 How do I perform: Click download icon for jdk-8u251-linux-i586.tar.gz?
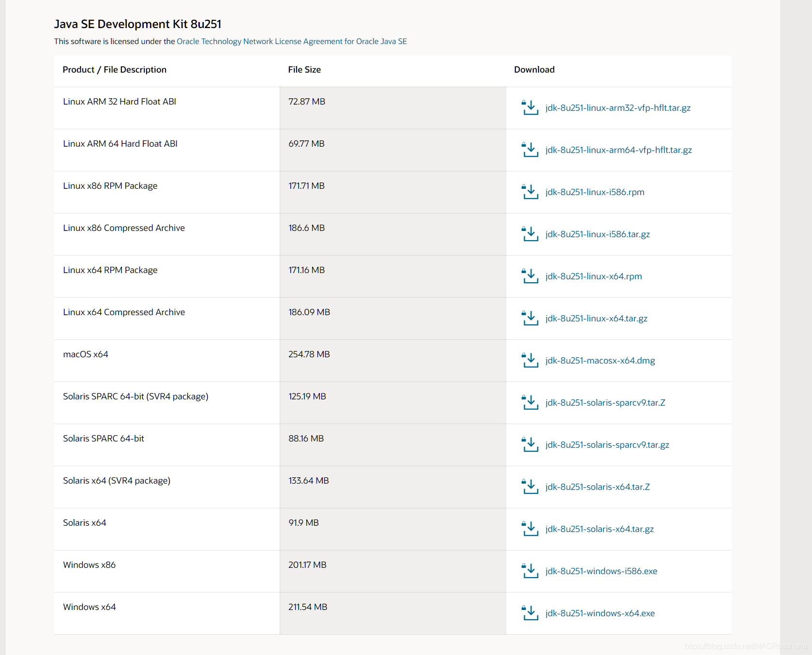530,234
